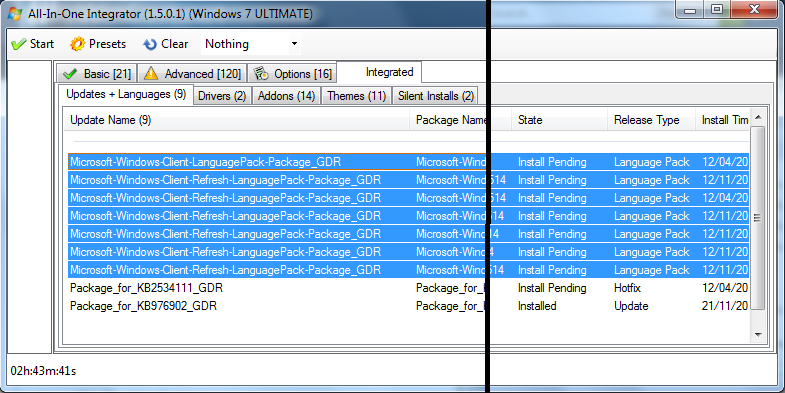Click the list scrollbar up arrow
785x393 pixels.
(757, 118)
